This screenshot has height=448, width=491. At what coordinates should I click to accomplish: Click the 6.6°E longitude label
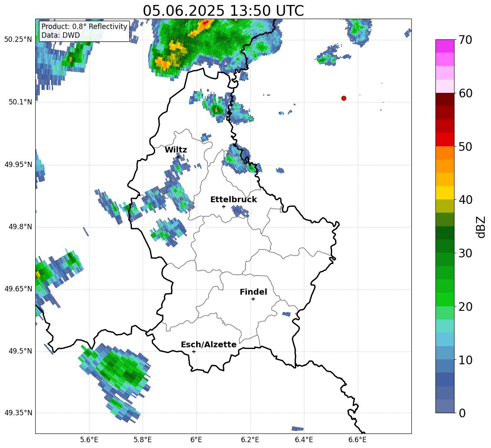[x=357, y=440]
